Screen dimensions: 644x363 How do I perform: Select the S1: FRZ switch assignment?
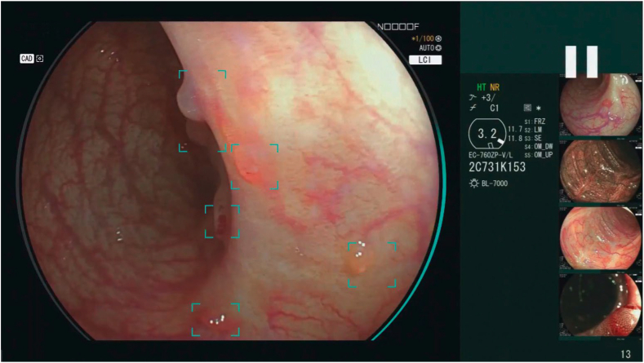(x=535, y=122)
